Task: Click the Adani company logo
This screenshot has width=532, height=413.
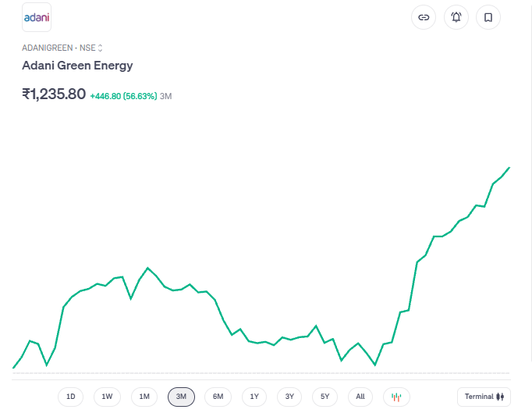Action: click(x=37, y=17)
